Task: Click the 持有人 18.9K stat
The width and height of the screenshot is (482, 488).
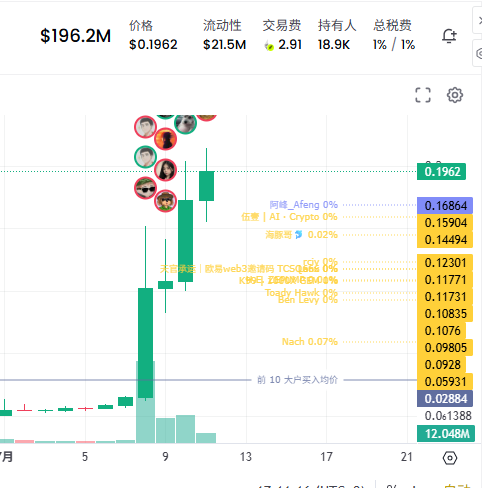Action: tap(337, 35)
